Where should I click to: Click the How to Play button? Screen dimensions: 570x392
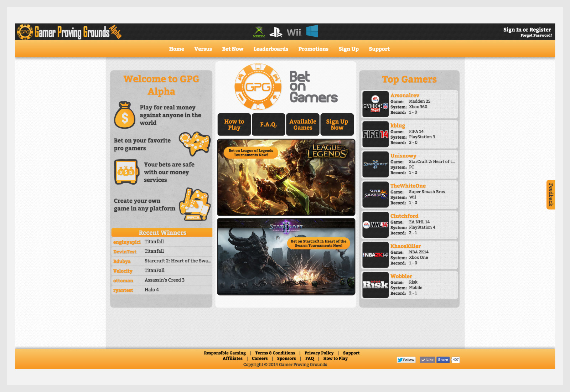pyautogui.click(x=234, y=124)
